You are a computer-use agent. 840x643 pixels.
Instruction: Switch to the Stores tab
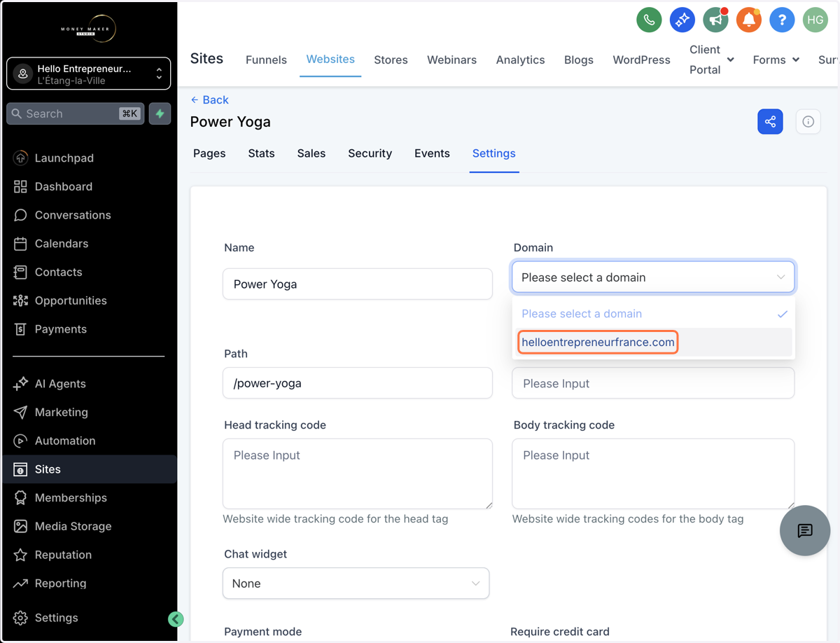(x=391, y=60)
